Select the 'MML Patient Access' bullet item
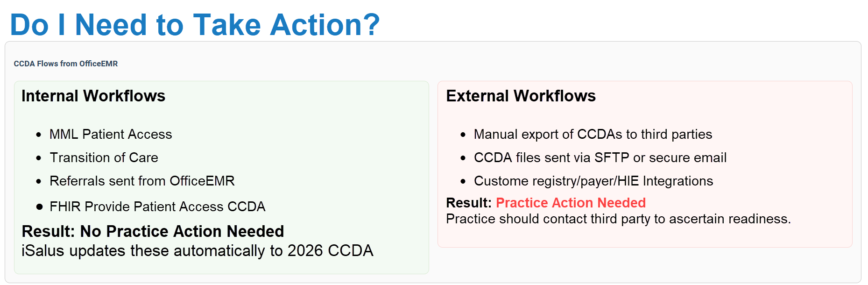Image resolution: width=868 pixels, height=285 pixels. pyautogui.click(x=111, y=135)
